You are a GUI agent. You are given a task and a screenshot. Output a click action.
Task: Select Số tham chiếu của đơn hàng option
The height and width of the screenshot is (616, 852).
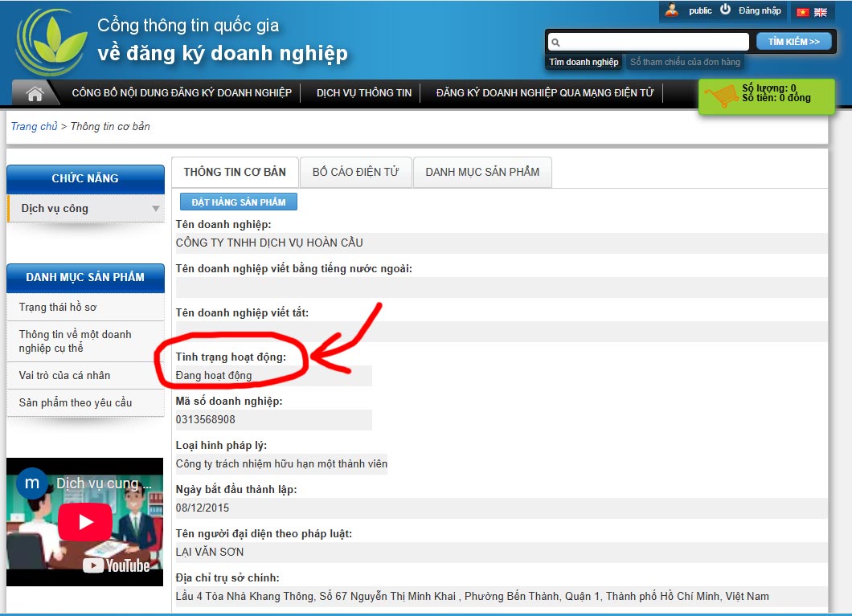685,62
